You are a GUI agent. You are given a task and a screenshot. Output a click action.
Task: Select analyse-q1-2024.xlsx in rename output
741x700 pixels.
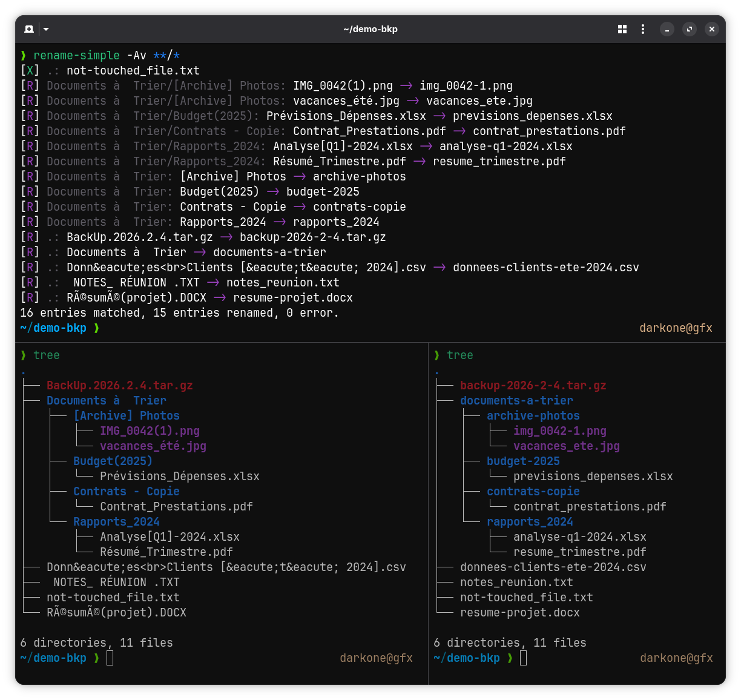(x=506, y=147)
